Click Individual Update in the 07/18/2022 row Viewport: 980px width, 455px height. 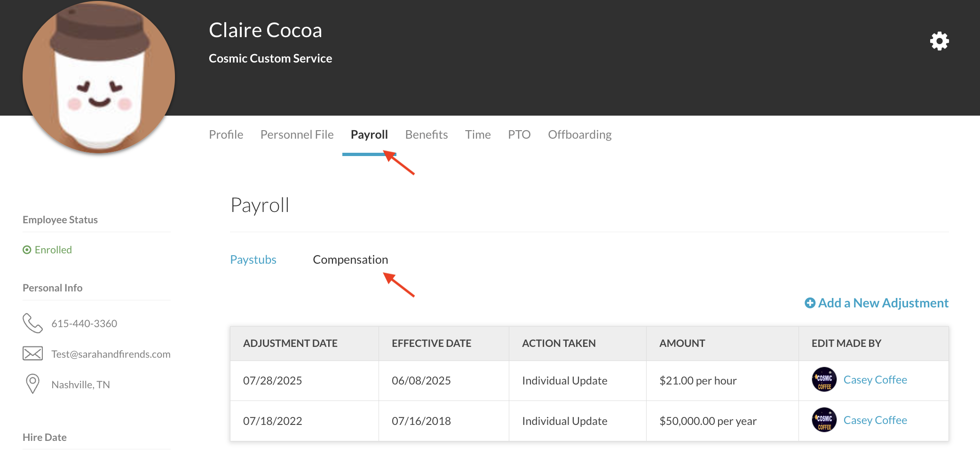point(564,421)
